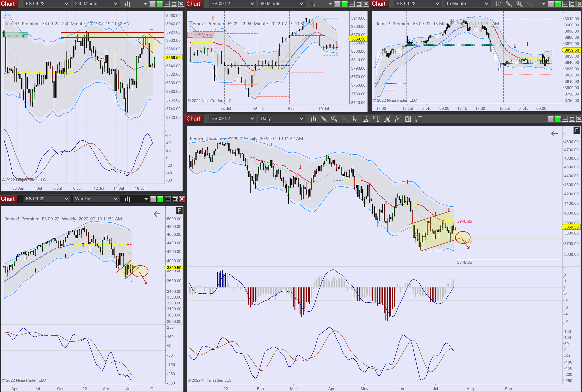Open drawing tools pencil in Daily chart
The image size is (582, 392).
pyautogui.click(x=324, y=119)
